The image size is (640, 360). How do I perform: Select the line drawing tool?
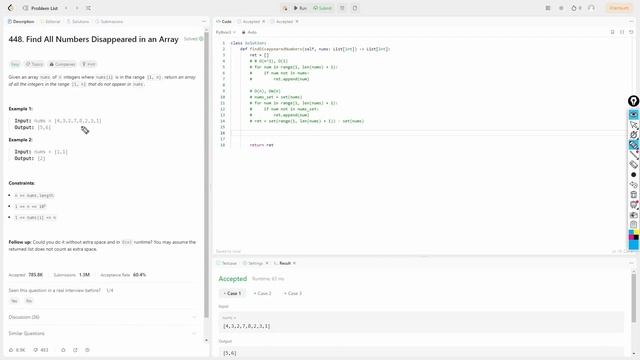633,155
